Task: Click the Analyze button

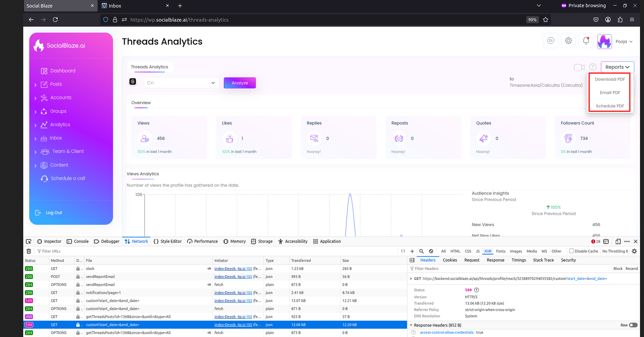Action: click(239, 83)
